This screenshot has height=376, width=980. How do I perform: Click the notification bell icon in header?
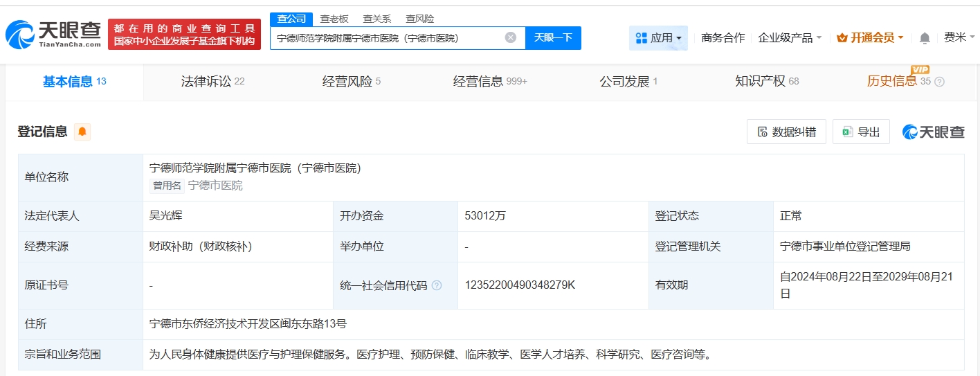pos(925,38)
